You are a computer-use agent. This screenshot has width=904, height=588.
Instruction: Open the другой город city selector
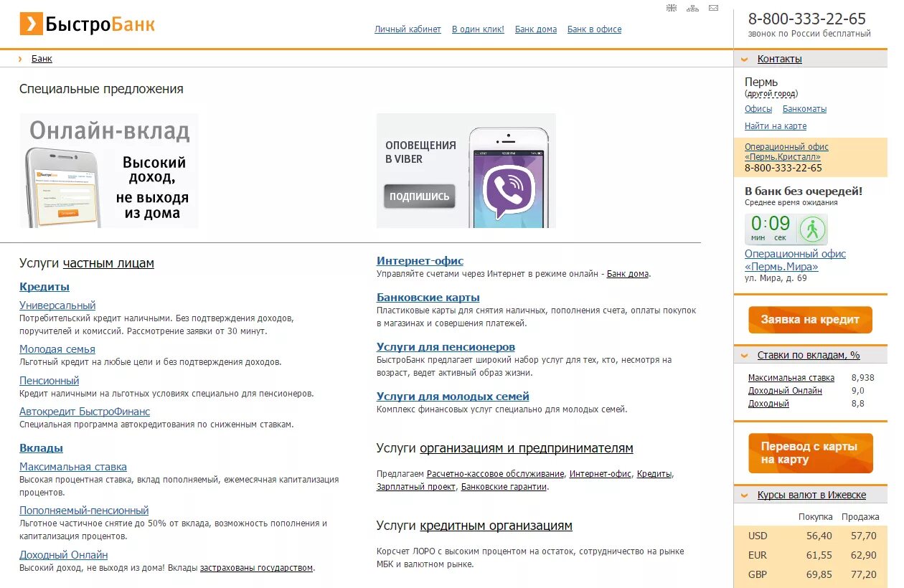(771, 94)
